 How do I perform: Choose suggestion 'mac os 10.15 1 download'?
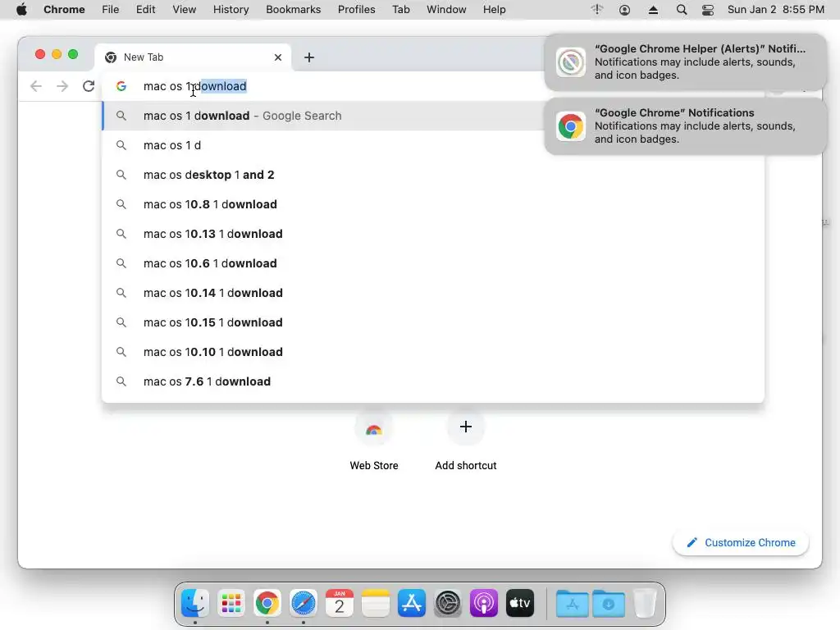433,322
